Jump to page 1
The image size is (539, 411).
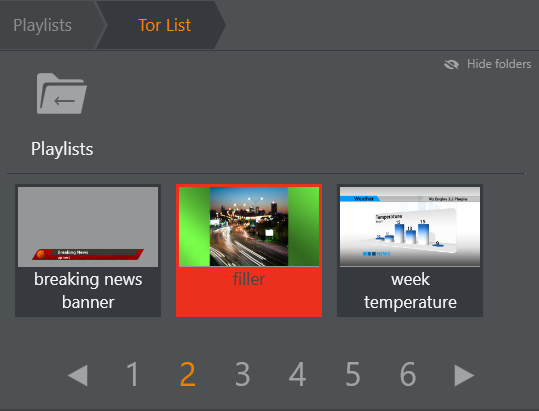click(133, 375)
